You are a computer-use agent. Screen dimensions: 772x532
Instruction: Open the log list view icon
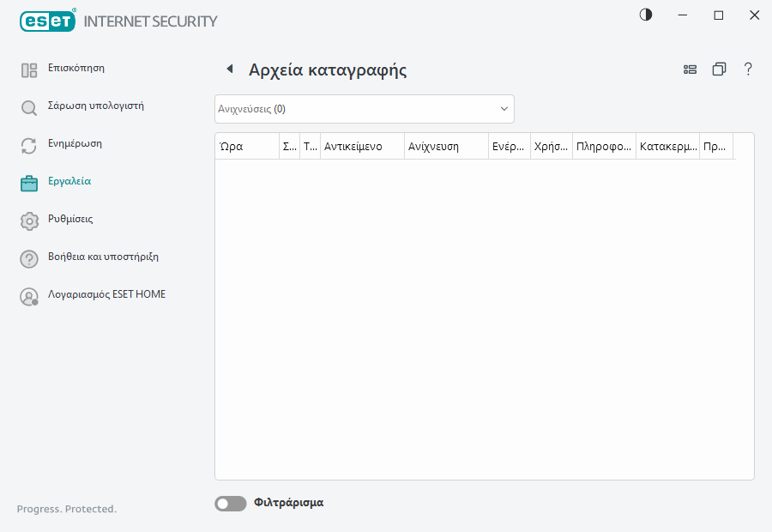click(690, 70)
